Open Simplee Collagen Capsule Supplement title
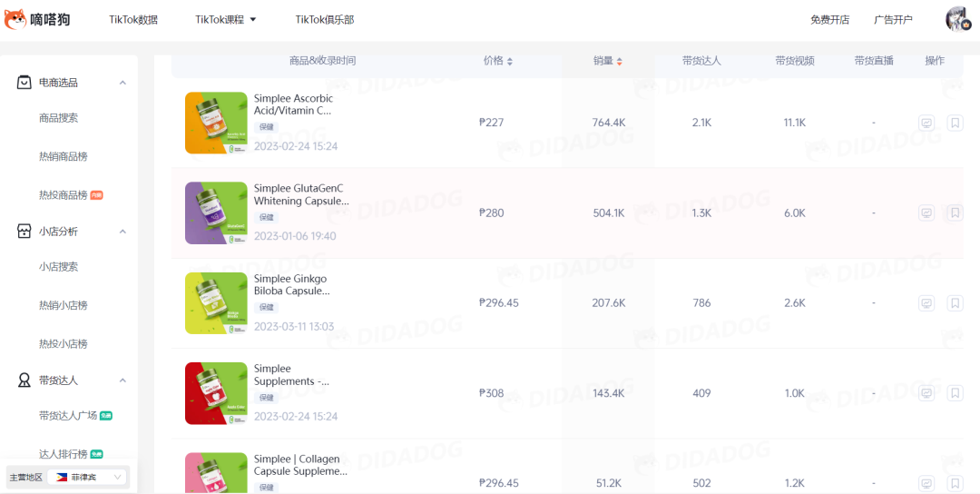This screenshot has width=980, height=494. pyautogui.click(x=300, y=465)
